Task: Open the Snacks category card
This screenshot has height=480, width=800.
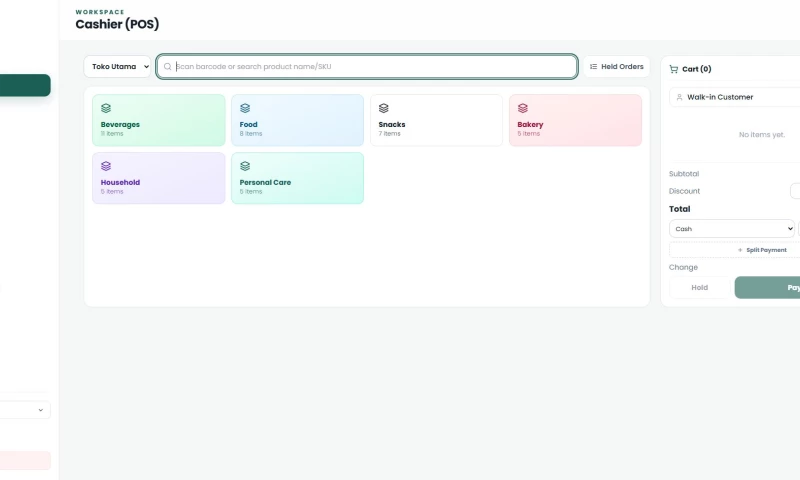Action: (436, 120)
